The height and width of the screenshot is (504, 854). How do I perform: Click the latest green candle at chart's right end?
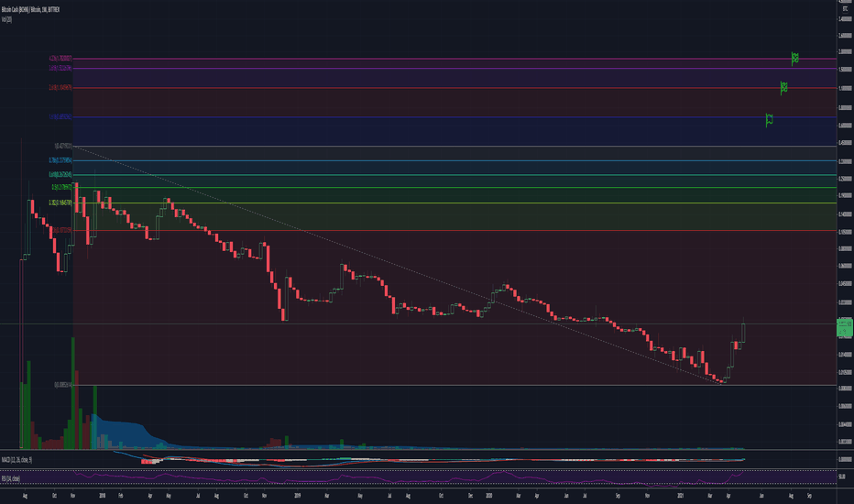pyautogui.click(x=743, y=333)
